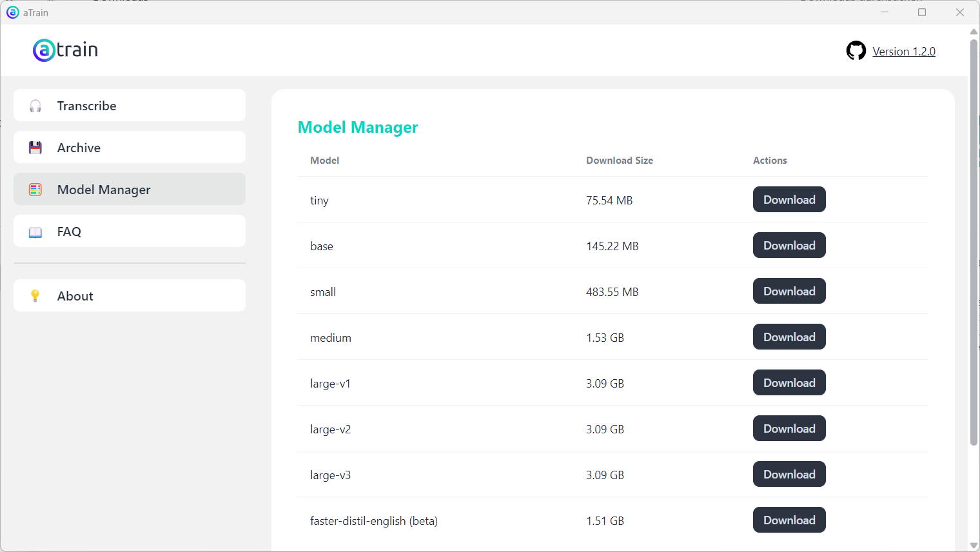Download the base model

point(789,245)
